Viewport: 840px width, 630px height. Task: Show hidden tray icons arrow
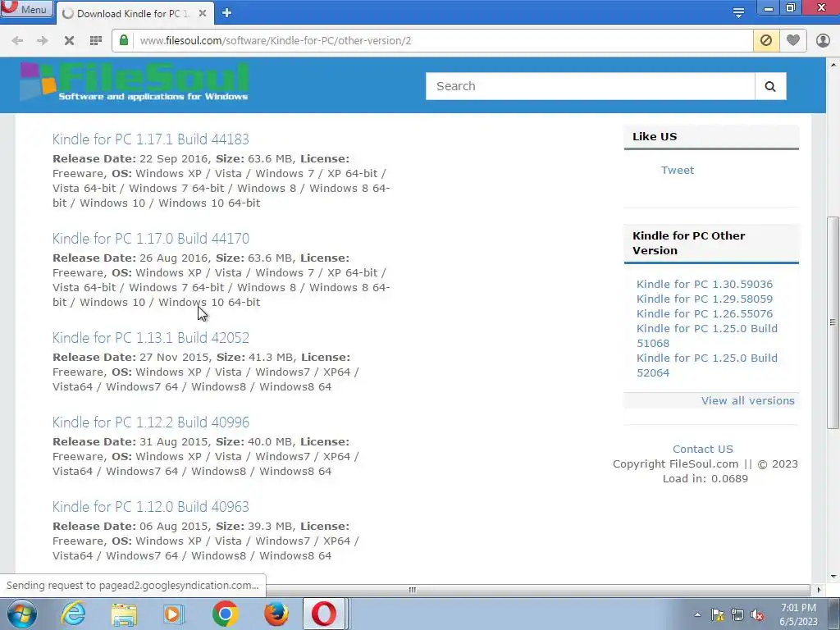point(697,614)
